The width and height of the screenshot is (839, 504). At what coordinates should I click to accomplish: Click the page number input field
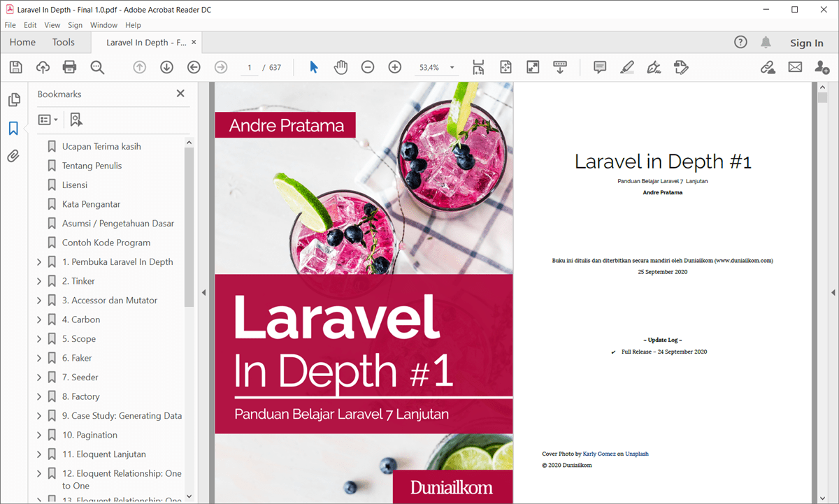[249, 68]
